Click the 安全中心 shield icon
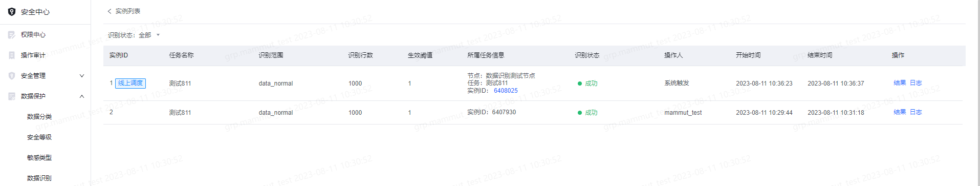Viewport: 980px width, 186px height. [12, 11]
